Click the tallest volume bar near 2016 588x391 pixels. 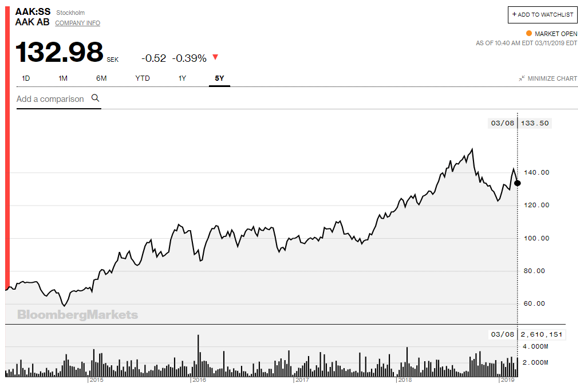click(x=198, y=355)
